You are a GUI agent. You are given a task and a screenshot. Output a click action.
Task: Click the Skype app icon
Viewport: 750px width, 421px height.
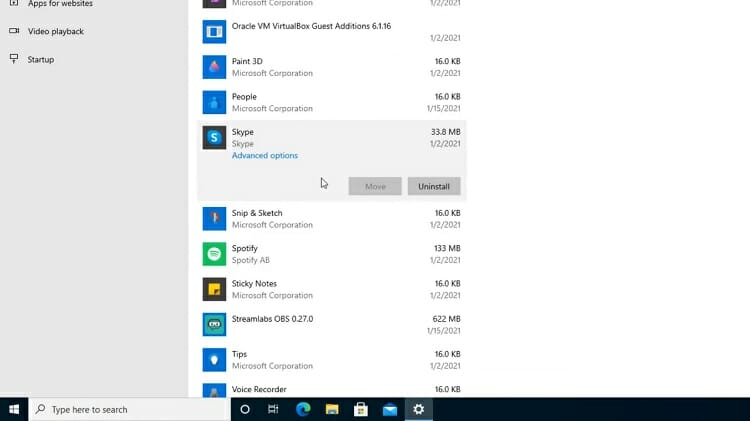pyautogui.click(x=214, y=138)
